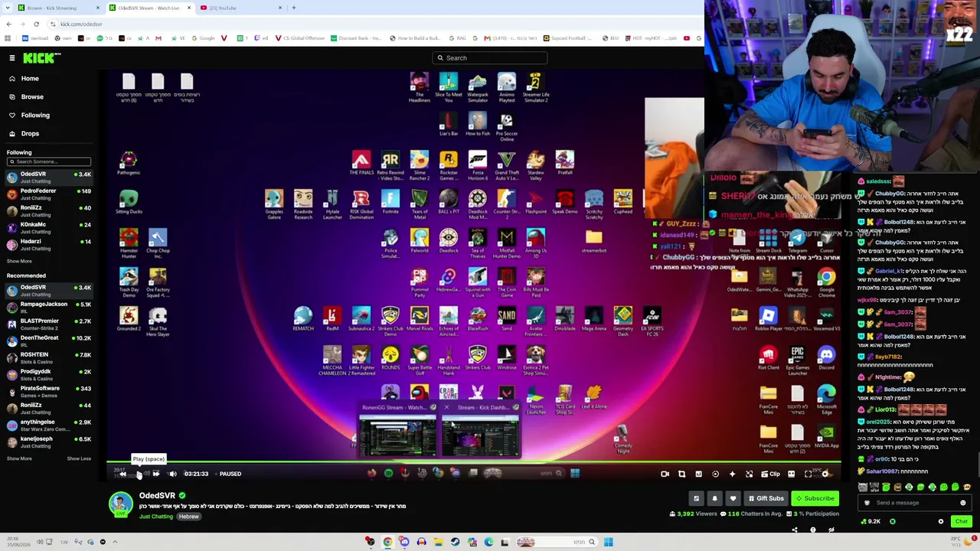Open the Discount Bank bookmark
The height and width of the screenshot is (551, 980).
(x=355, y=38)
